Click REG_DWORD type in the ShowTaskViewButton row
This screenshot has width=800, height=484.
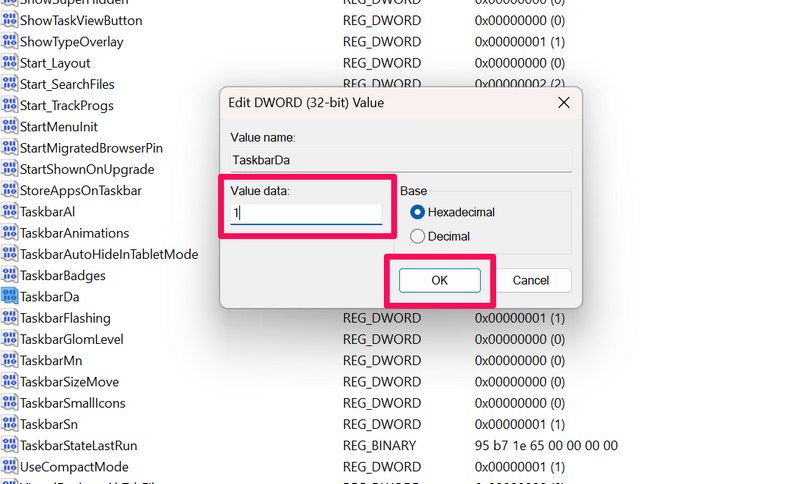[x=382, y=20]
